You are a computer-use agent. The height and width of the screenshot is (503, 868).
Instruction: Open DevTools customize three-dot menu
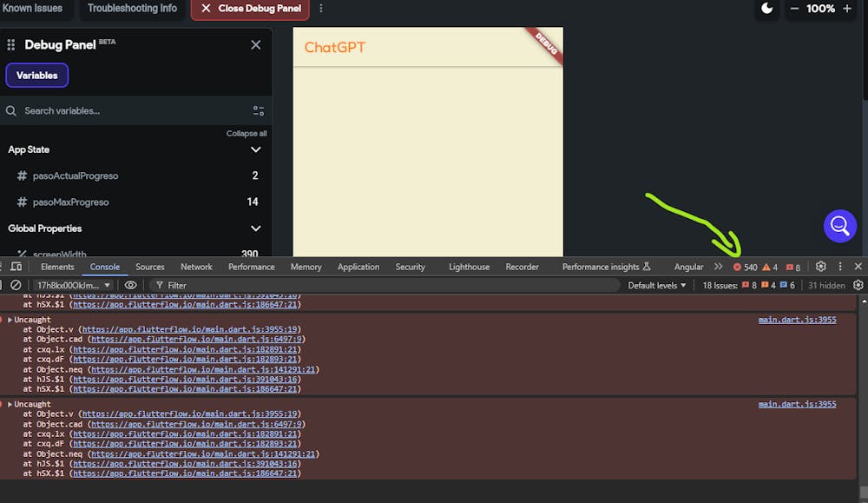click(x=839, y=267)
